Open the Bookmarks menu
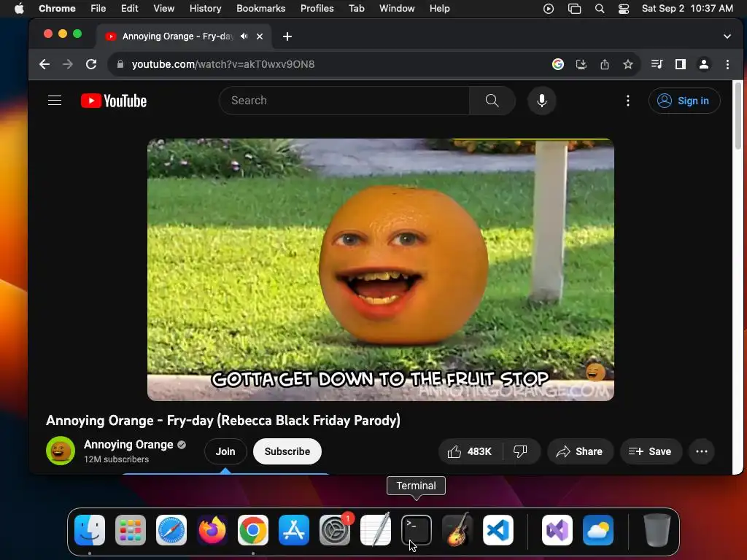This screenshot has height=560, width=747. pyautogui.click(x=260, y=9)
